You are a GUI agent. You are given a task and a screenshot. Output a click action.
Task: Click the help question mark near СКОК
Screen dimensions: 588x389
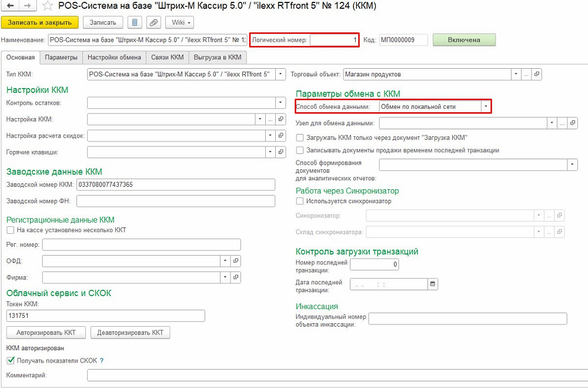102,361
